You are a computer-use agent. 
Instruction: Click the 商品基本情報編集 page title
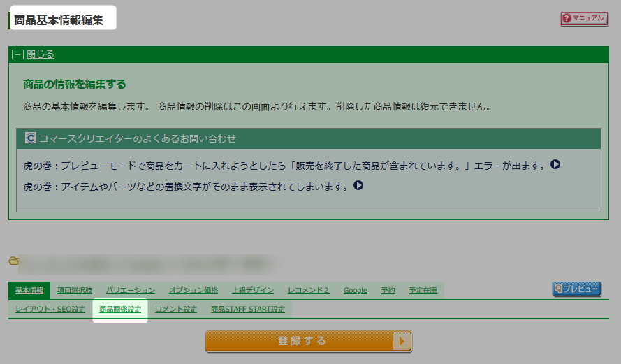[59, 20]
